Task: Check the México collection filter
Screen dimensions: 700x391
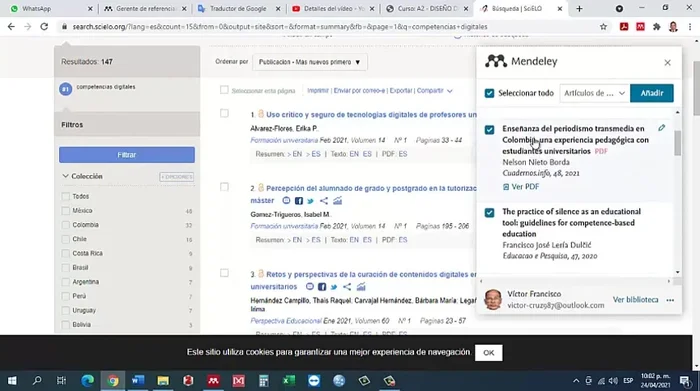Action: [66, 211]
